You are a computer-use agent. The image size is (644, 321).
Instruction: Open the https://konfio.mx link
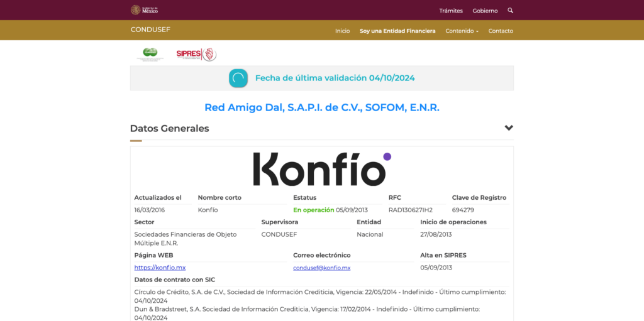click(160, 268)
